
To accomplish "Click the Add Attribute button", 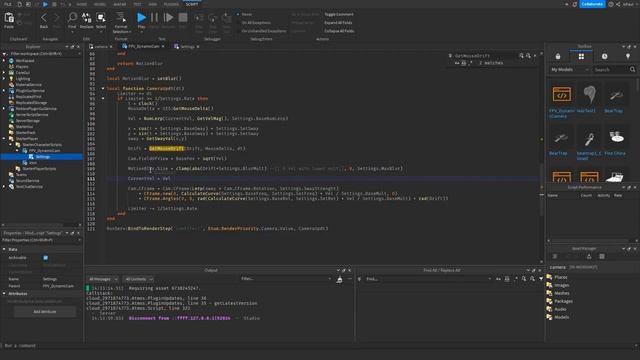I will 45,312.
